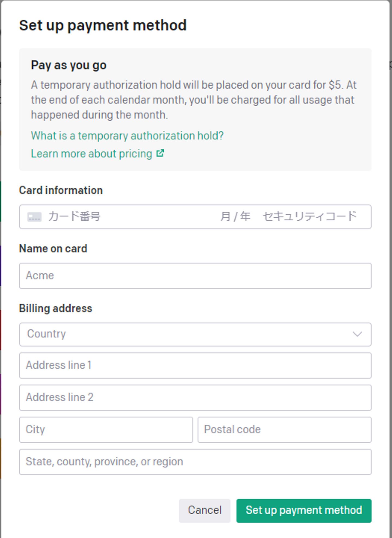Click the credit card icon in card field
392x538 pixels.
tap(34, 217)
